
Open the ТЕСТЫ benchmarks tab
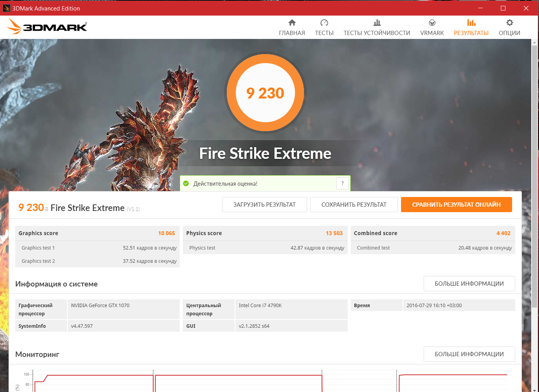click(x=324, y=28)
